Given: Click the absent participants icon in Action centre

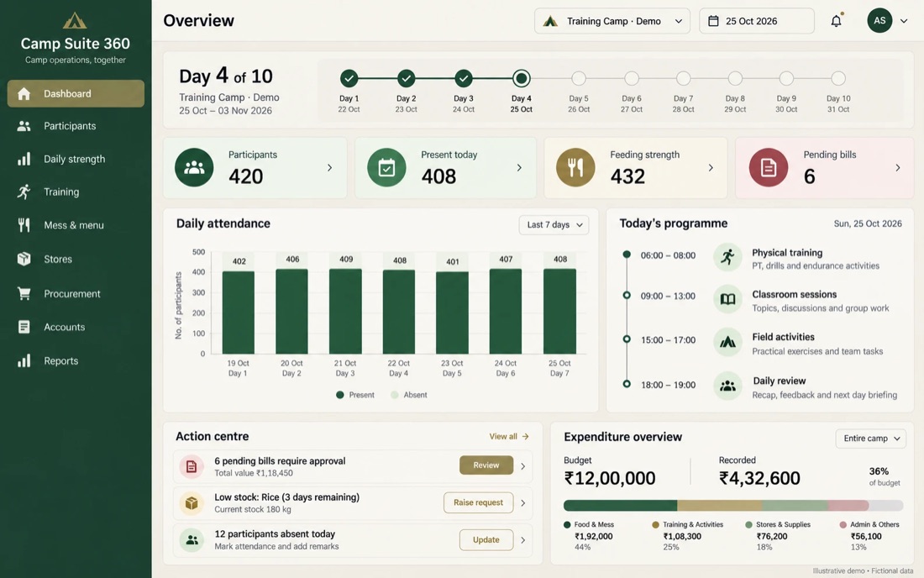Looking at the screenshot, I should [x=192, y=539].
